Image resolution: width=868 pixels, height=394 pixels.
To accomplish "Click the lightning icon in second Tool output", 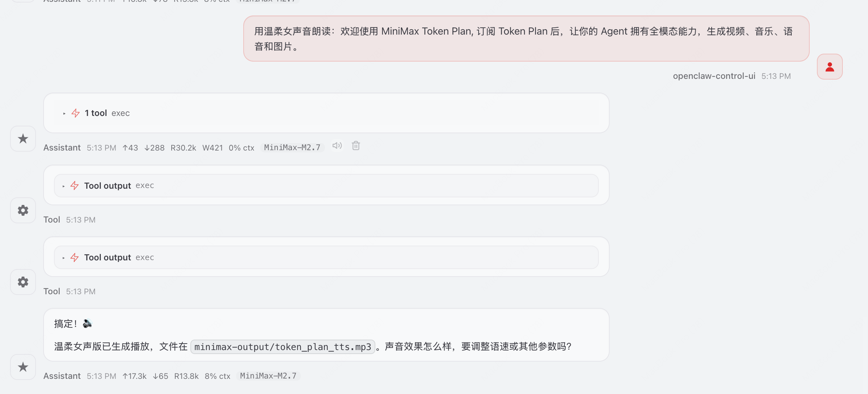I will point(74,258).
